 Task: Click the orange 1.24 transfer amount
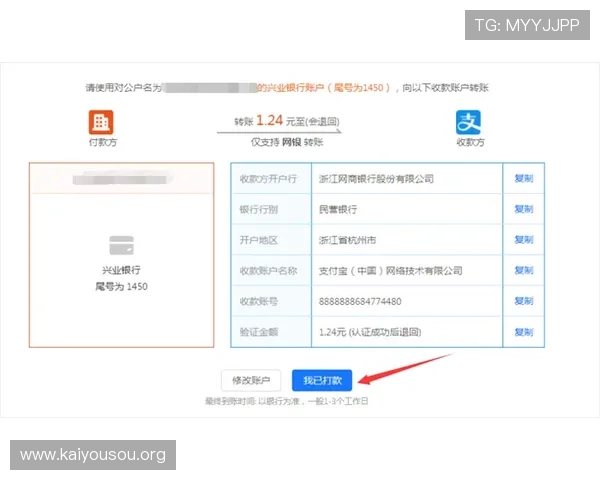[269, 120]
